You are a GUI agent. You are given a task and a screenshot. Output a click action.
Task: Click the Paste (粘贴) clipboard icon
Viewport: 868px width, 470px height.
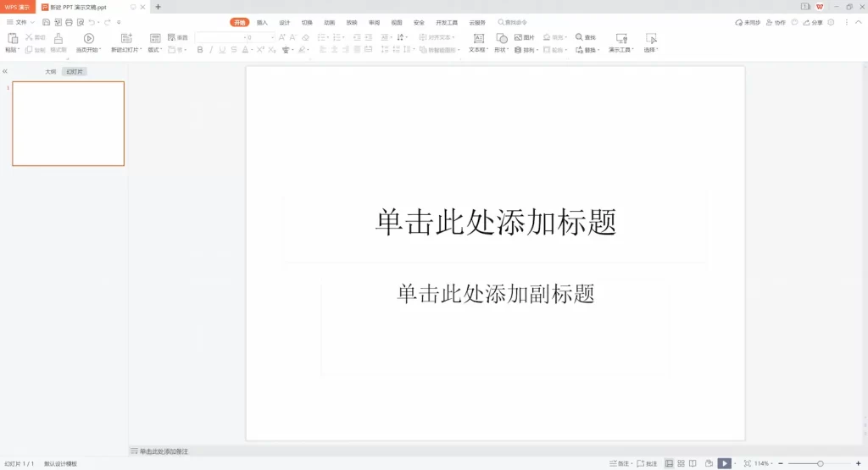point(12,38)
